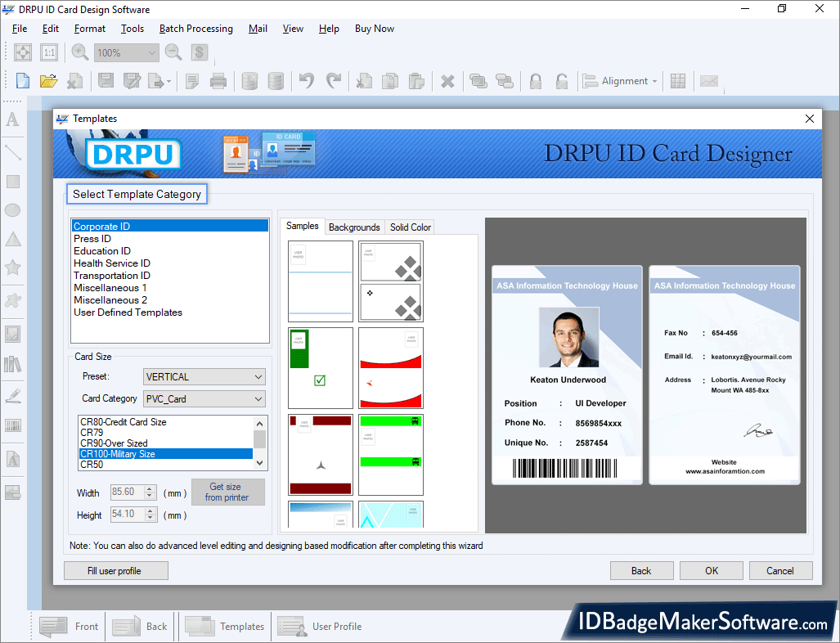The image size is (840, 643).
Task: Click OK to confirm template
Action: tap(712, 571)
